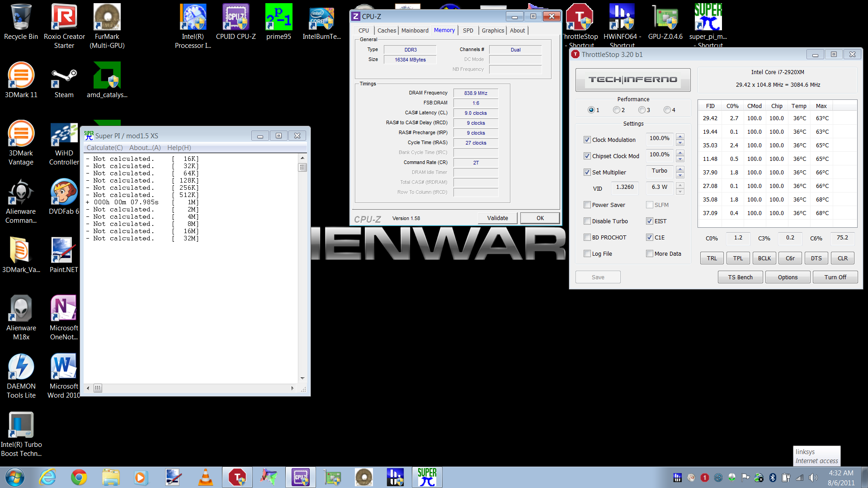Click Turn Off button in ThrottleStop
This screenshot has height=488, width=868.
pyautogui.click(x=835, y=277)
